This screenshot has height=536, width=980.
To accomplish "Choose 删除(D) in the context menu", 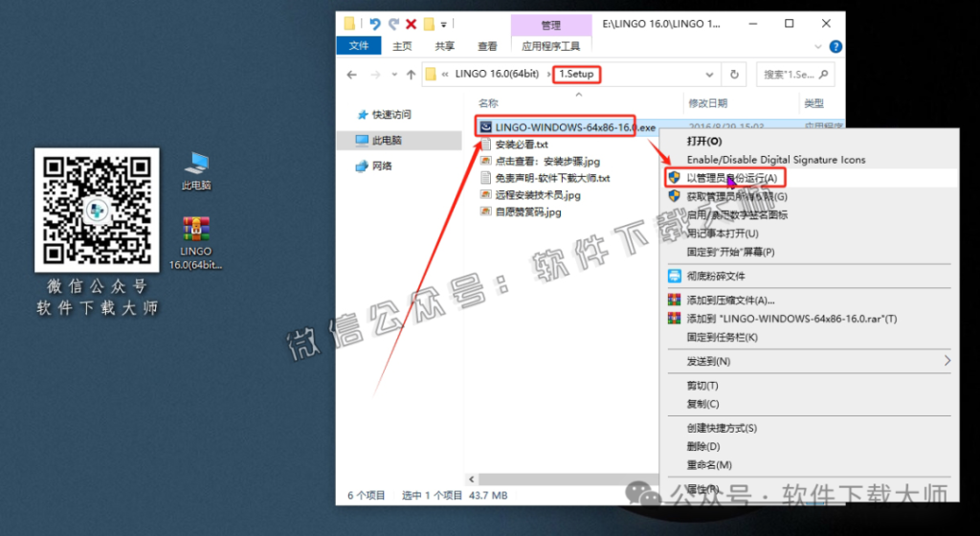I will tap(810, 447).
